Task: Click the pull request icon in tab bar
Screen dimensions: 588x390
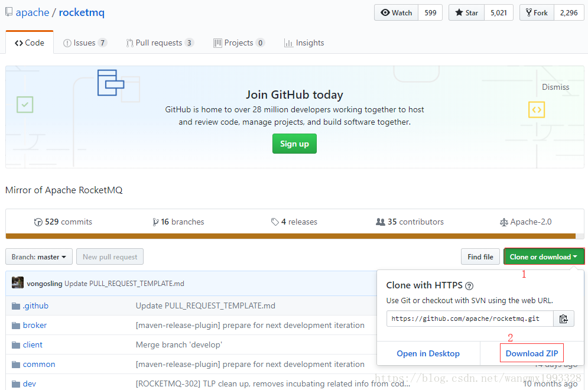Action: (x=130, y=43)
